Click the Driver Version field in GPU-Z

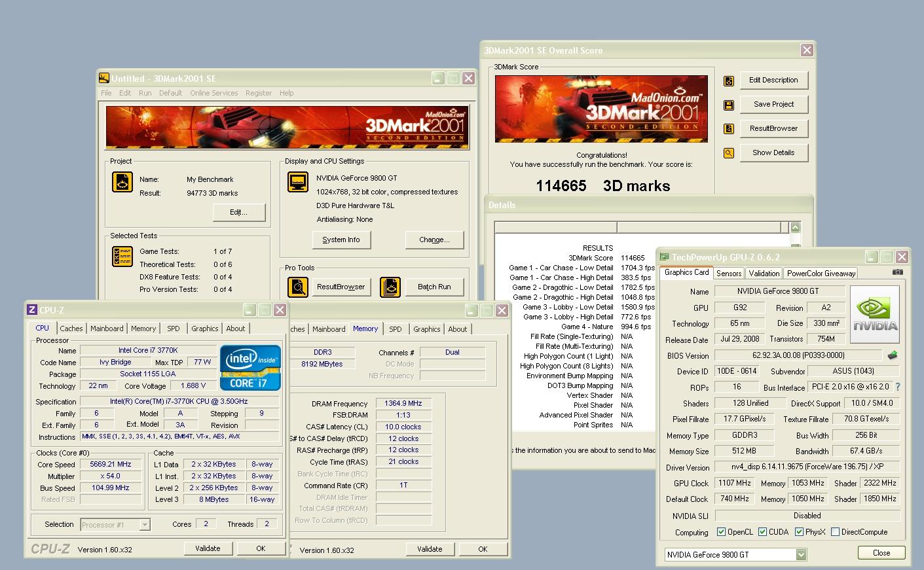pos(807,467)
